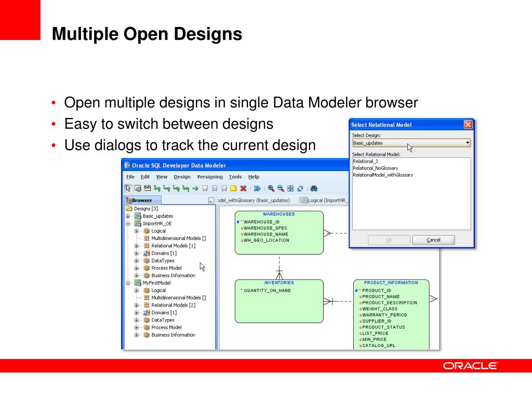Click the INVENTORIES entity title
Screen dimensions: 532x399
(x=279, y=283)
